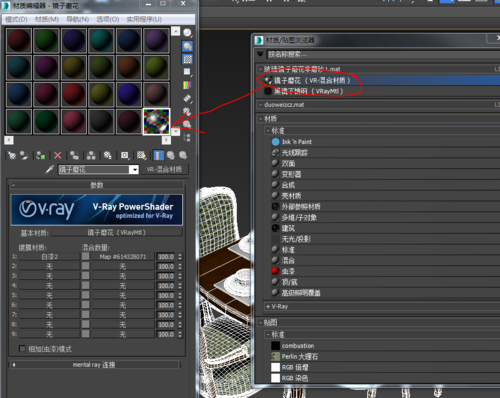Open the Material/Map Navigator icon

click(x=187, y=137)
